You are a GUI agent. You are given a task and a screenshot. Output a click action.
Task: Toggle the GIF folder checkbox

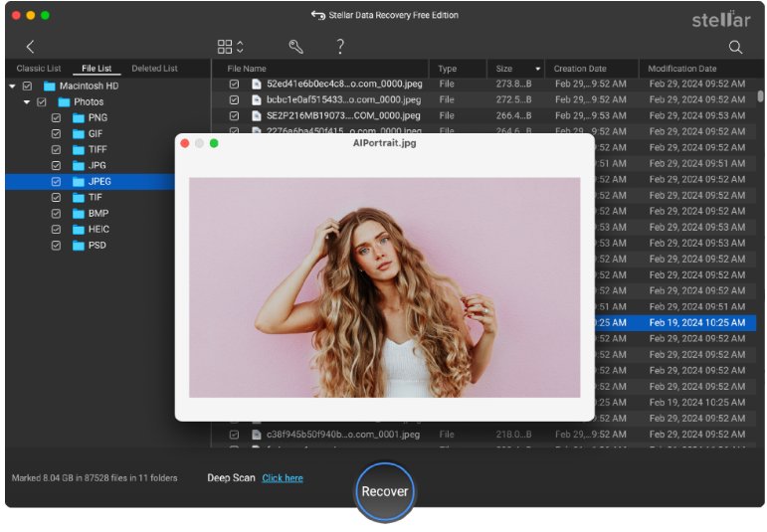[x=56, y=133]
